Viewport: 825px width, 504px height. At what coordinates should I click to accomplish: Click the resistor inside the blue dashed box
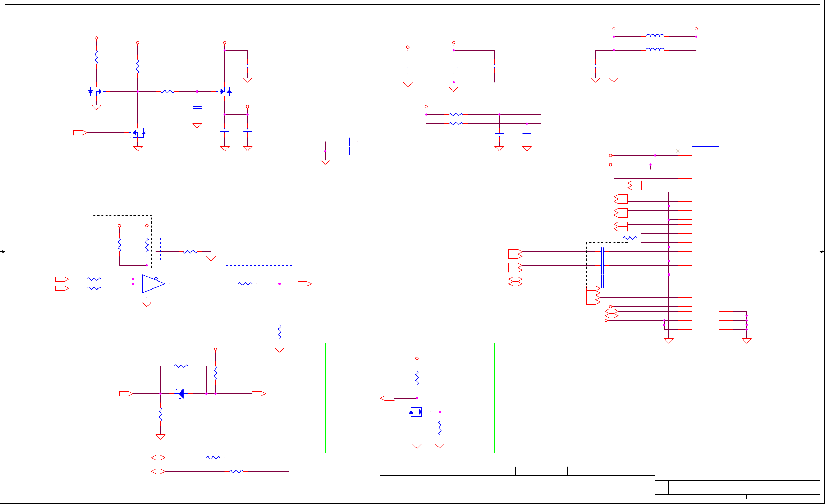245,284
